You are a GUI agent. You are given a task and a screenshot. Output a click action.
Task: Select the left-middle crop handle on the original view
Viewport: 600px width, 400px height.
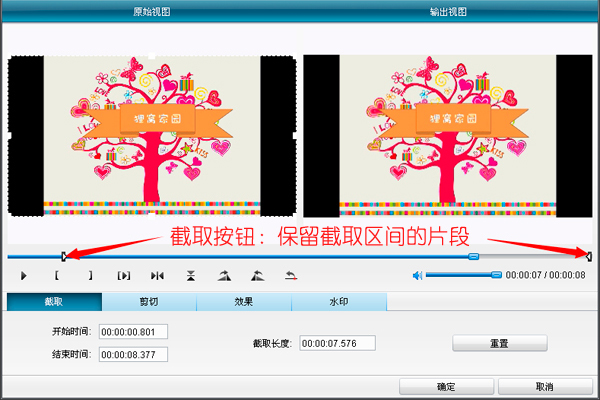click(9, 136)
